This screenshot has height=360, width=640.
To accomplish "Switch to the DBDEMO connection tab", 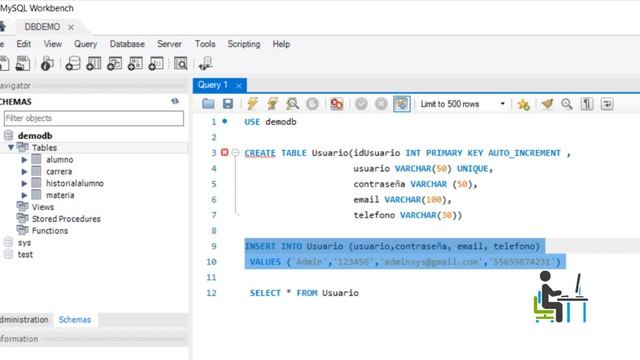I will tap(42, 27).
